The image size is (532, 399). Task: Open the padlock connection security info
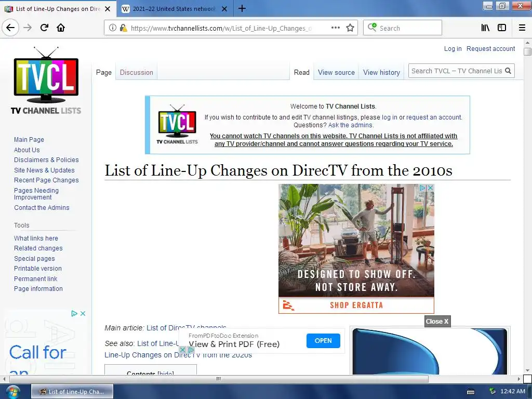[x=123, y=28]
